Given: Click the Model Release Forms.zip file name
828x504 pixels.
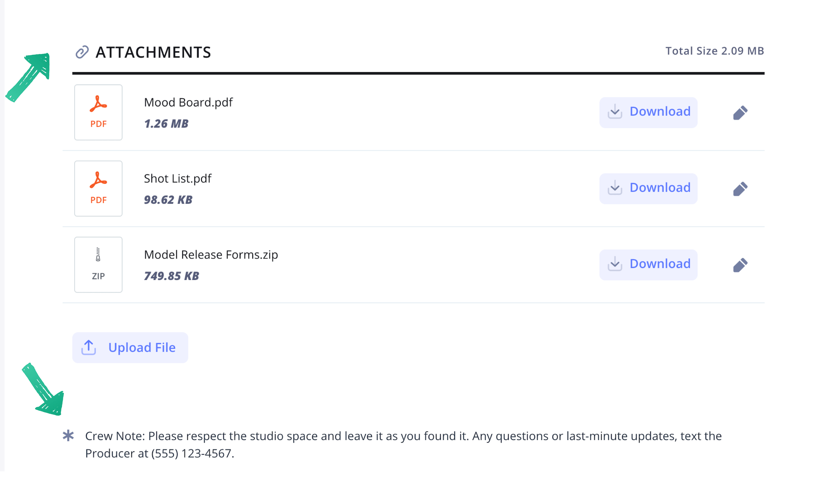Looking at the screenshot, I should 211,255.
